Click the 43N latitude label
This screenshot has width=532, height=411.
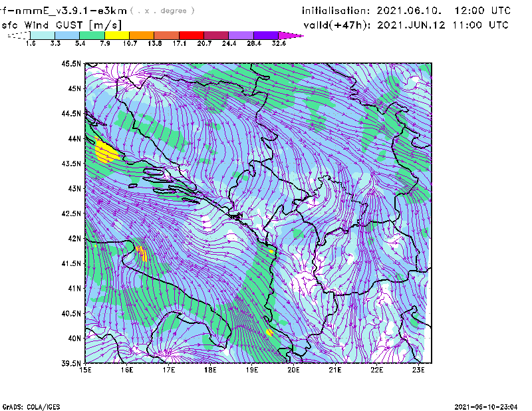(x=74, y=188)
